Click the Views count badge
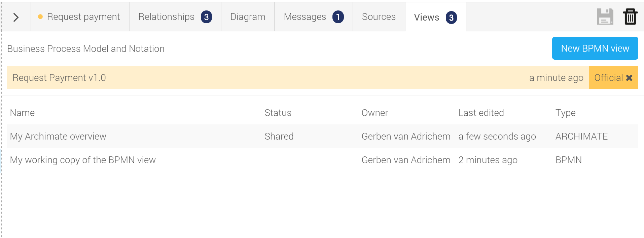The height and width of the screenshot is (238, 644). click(451, 18)
